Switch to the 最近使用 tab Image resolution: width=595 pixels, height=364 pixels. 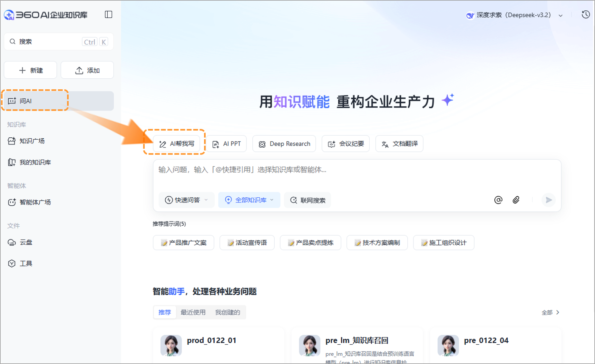click(193, 312)
